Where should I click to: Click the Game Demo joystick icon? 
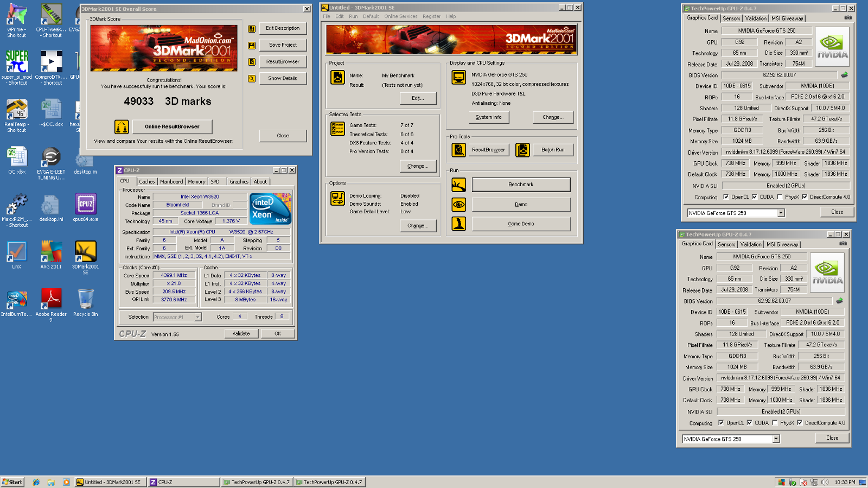[x=458, y=224]
